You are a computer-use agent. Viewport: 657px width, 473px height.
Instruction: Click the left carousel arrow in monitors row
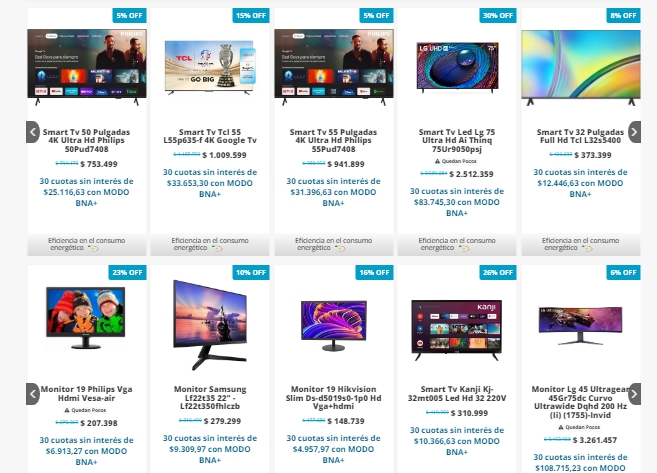pos(33,394)
